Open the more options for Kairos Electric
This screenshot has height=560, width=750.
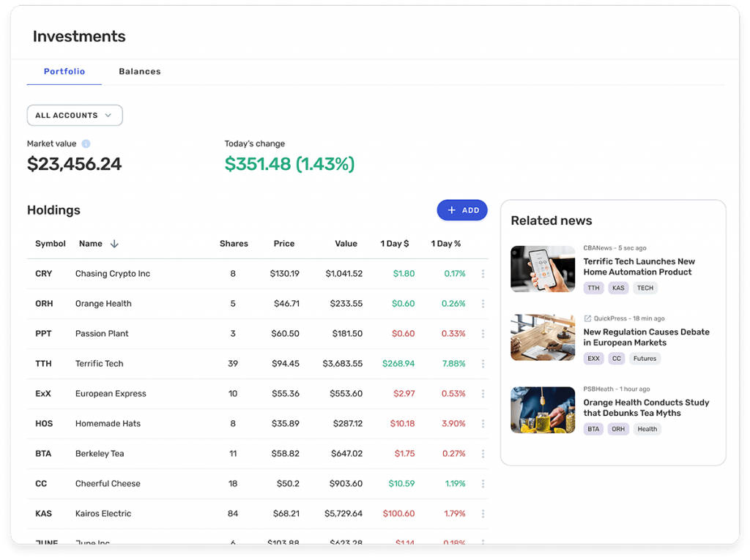coord(483,514)
